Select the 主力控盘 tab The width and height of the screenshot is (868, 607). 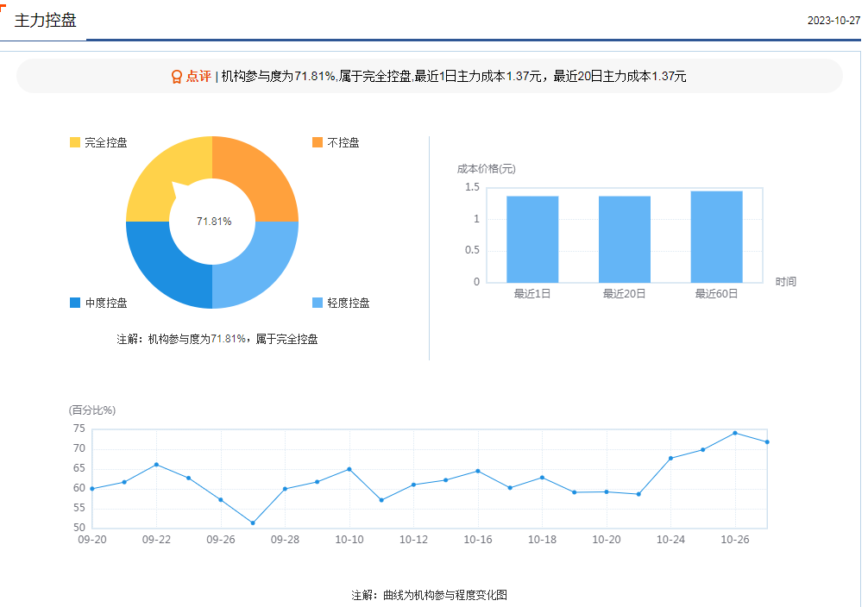pyautogui.click(x=45, y=20)
